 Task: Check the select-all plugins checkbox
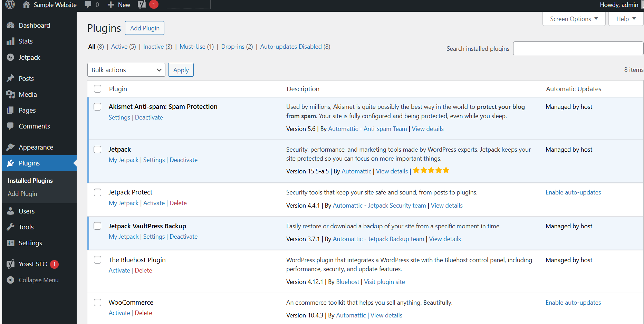[x=97, y=89]
